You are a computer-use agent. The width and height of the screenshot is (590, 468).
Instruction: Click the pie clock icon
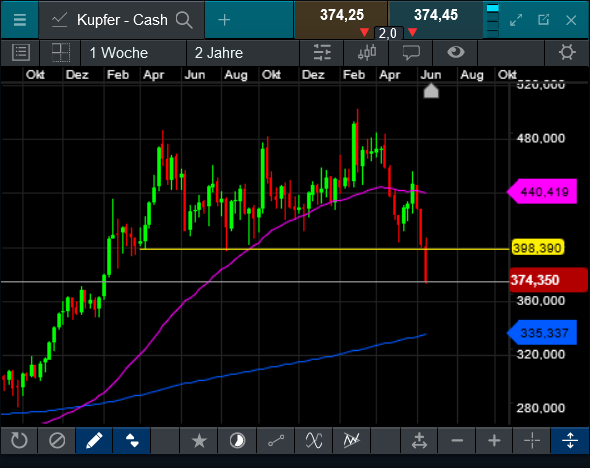(x=237, y=440)
